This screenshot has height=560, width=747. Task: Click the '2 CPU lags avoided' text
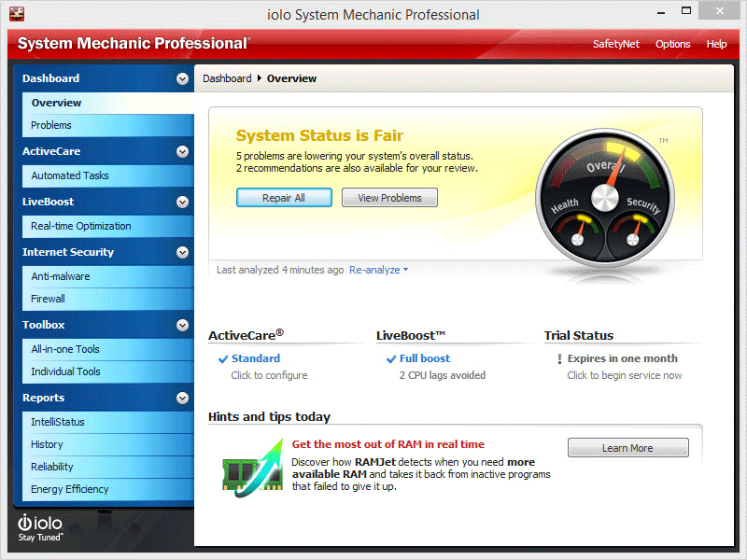(x=442, y=375)
